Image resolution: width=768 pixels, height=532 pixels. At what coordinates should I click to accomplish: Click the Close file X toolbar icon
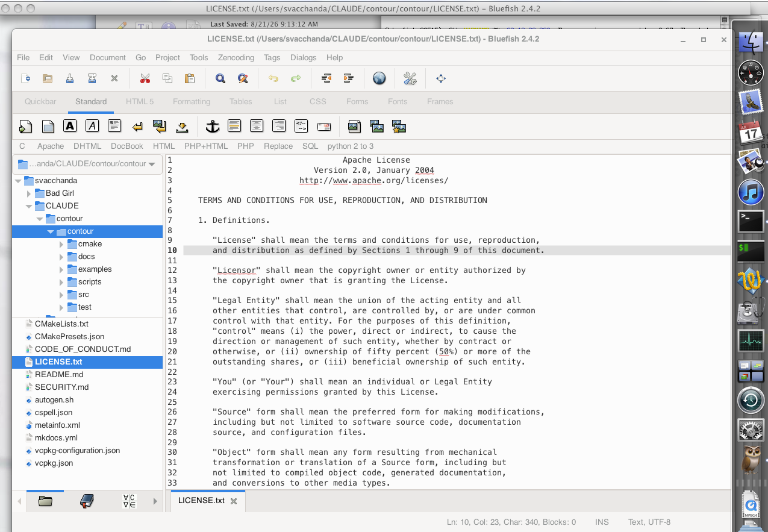tap(114, 78)
